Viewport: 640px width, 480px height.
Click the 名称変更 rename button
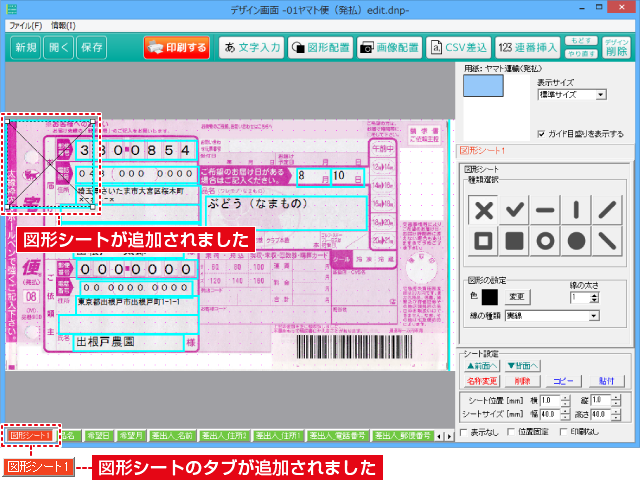(482, 381)
